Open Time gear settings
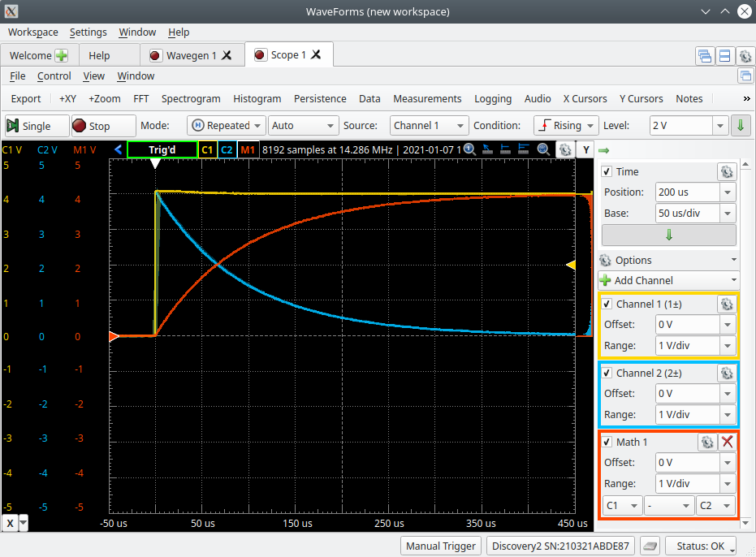 (726, 171)
